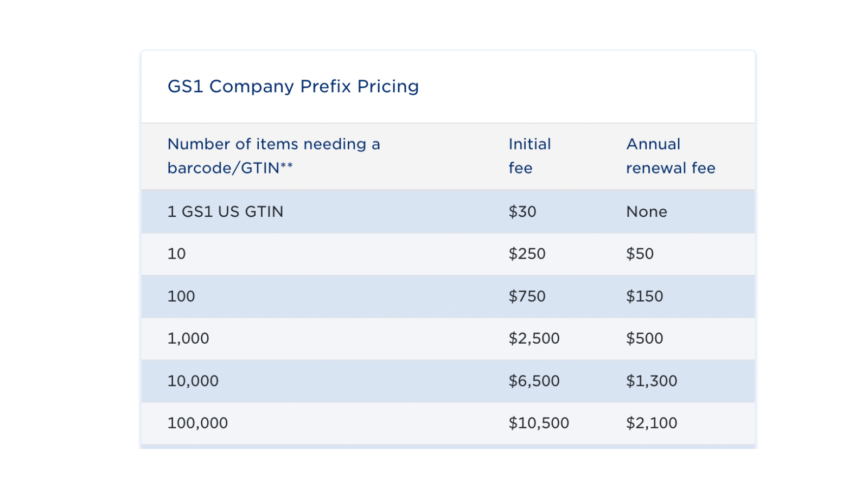868x488 pixels.
Task: Select the 1,000 items row label
Action: (x=188, y=338)
